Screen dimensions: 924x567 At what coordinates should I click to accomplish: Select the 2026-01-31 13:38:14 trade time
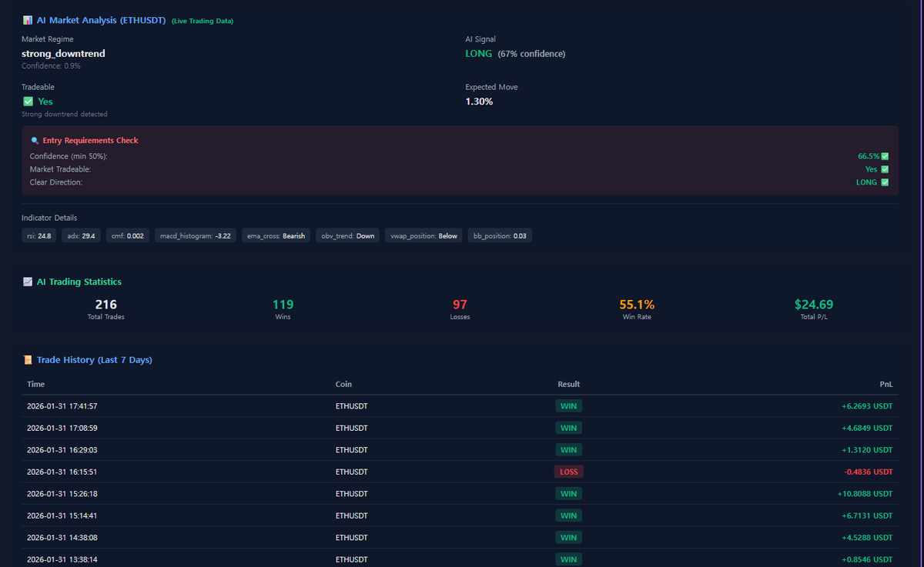point(62,559)
